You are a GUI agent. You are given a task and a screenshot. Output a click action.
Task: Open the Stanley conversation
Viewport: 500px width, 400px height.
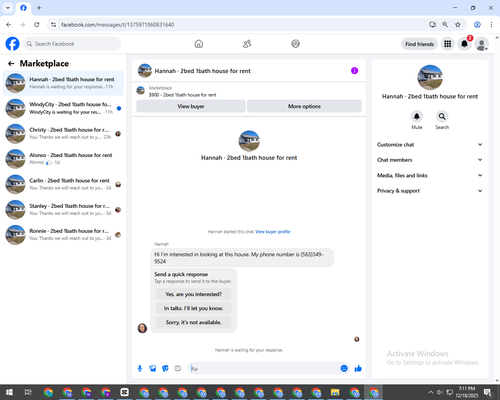[x=63, y=209]
